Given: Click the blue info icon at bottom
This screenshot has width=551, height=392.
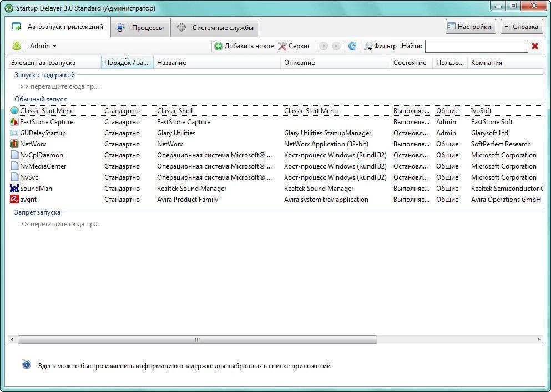Looking at the screenshot, I should 27,365.
